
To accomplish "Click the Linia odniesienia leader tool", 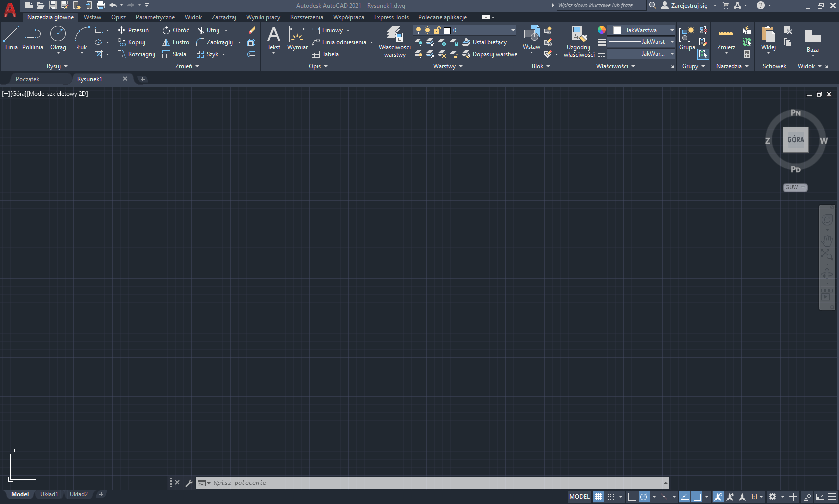I will pos(339,42).
